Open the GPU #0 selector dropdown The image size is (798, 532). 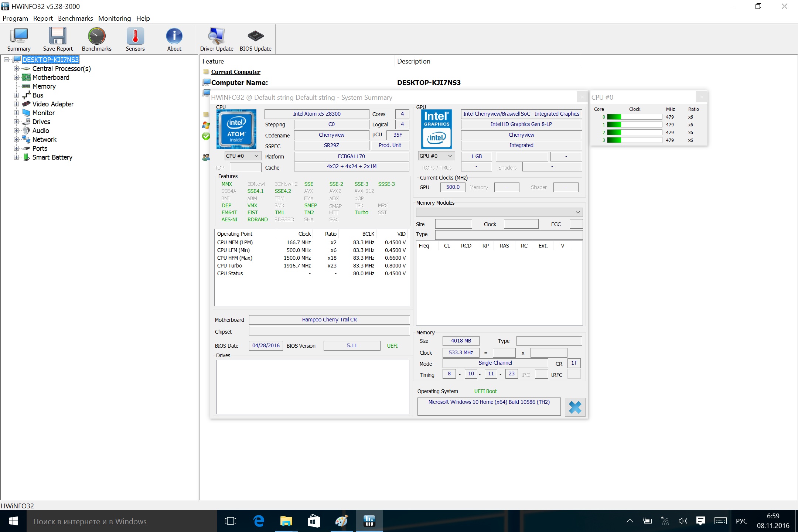pyautogui.click(x=436, y=156)
